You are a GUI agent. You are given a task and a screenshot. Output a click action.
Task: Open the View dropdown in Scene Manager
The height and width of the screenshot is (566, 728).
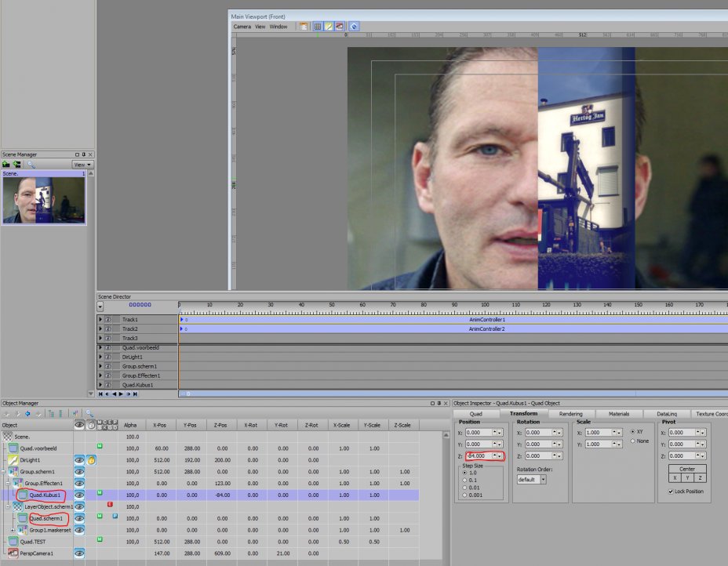click(x=82, y=165)
